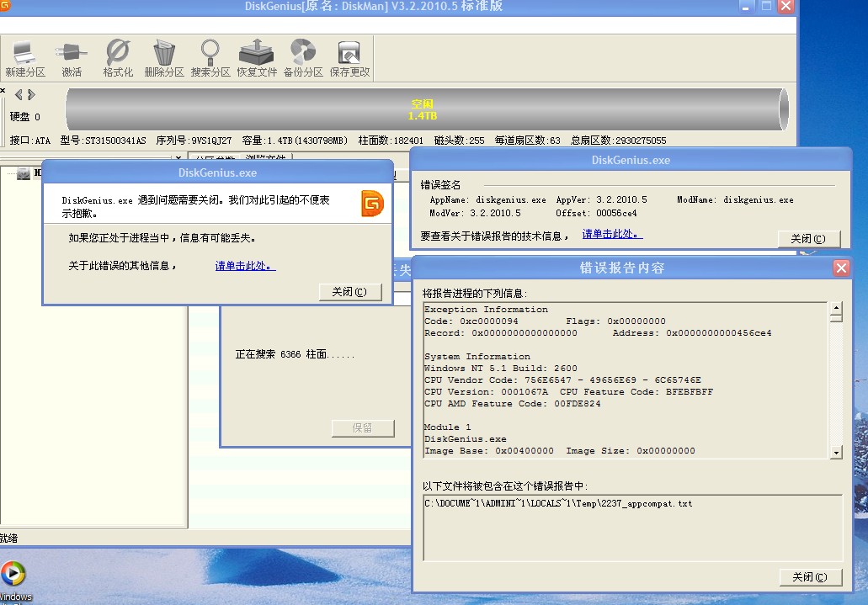Select the 1.4TB free space disk bar

point(427,109)
